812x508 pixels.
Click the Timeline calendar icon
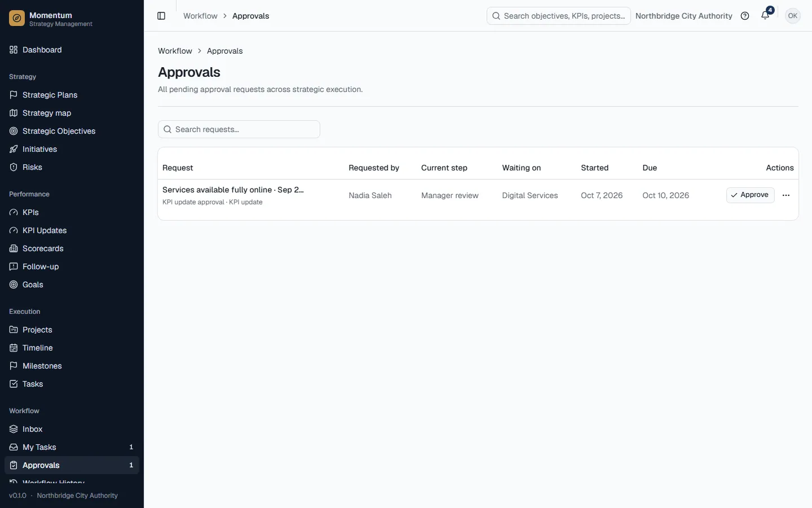point(14,348)
